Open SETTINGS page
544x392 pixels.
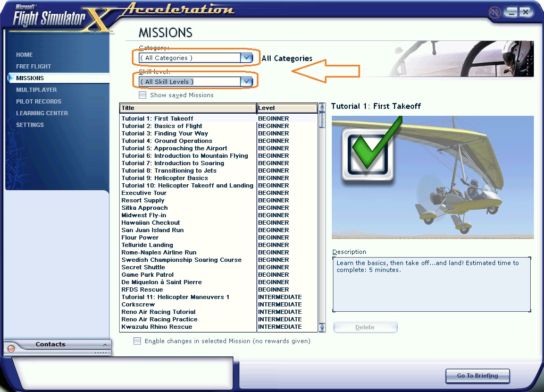click(x=30, y=125)
